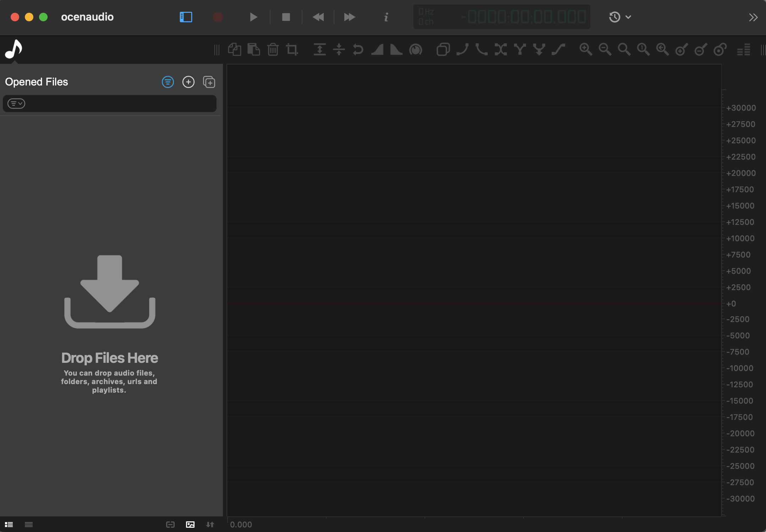Click the trash Delete icon
The height and width of the screenshot is (532, 766).
(273, 50)
